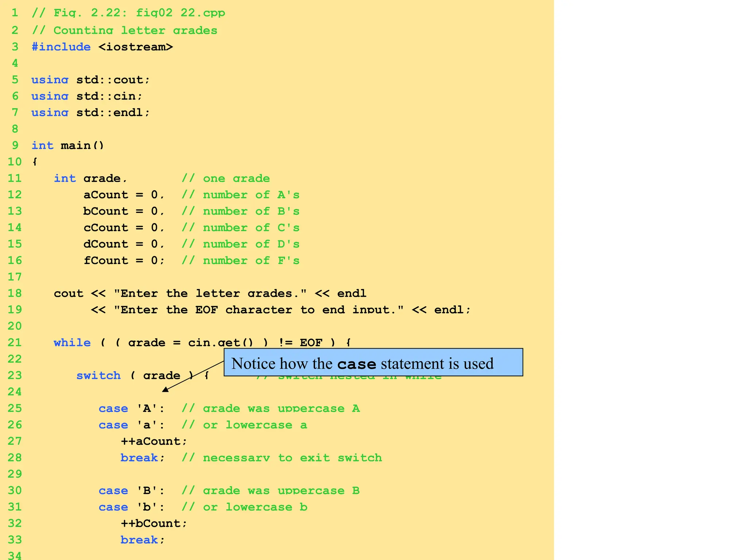Click 'int grade,' declaration on line 11
The image size is (747, 560).
[90, 178]
